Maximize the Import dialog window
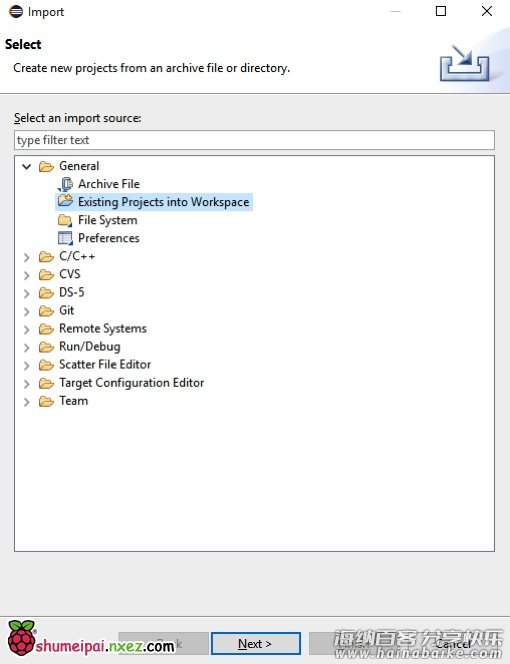 pyautogui.click(x=441, y=11)
